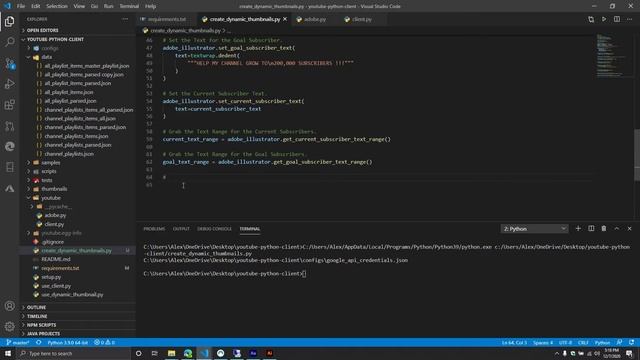The height and width of the screenshot is (360, 640).
Task: Open editor More Actions ellipsis
Action: coord(629,19)
